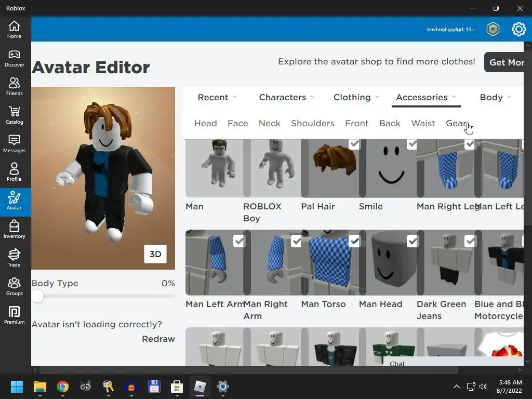The height and width of the screenshot is (399, 532).
Task: Select the Waist accessories tab
Action: (423, 124)
